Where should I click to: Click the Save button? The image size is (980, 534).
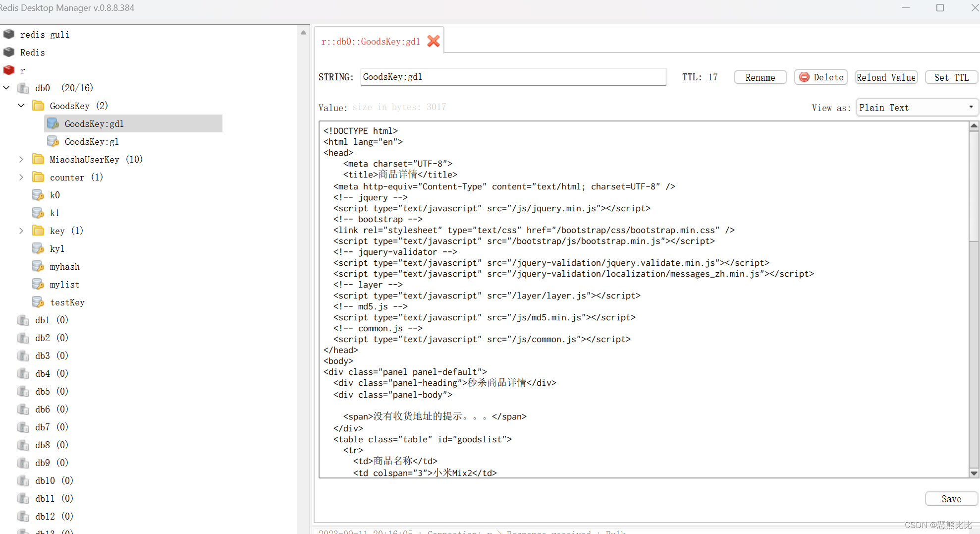point(951,499)
